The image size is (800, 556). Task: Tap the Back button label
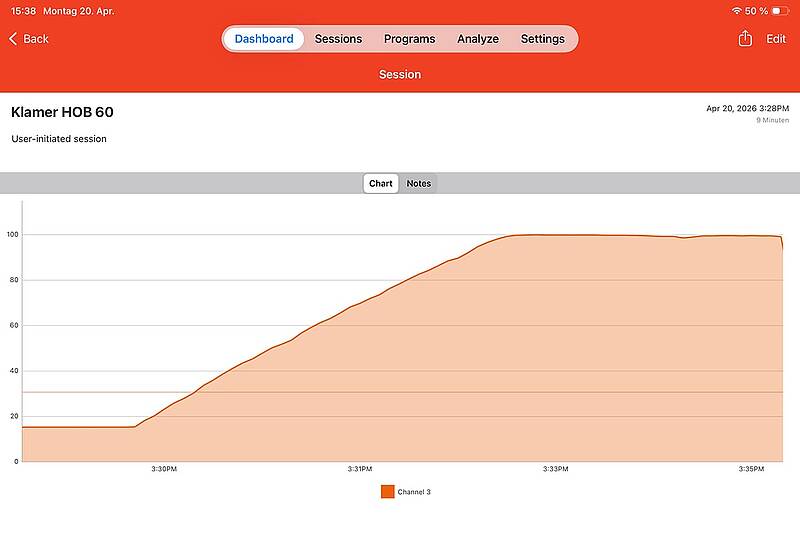tap(36, 39)
